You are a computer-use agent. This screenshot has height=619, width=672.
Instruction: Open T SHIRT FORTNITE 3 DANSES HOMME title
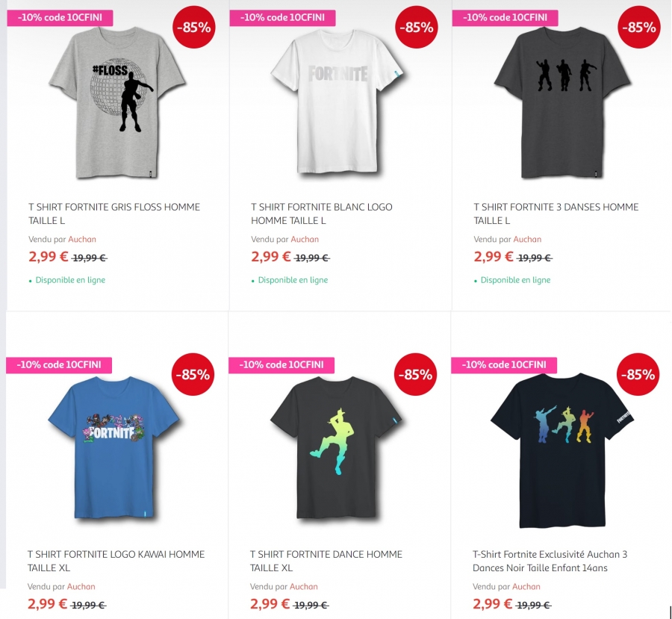(556, 214)
